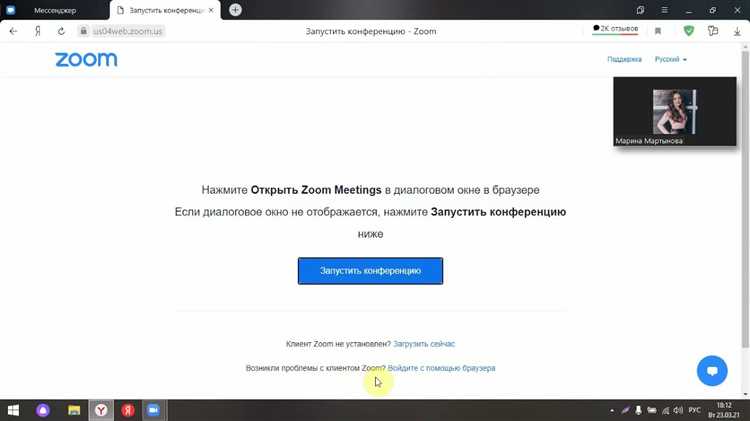Reload the page with refresh icon
Screen dimensions: 750x421
[x=61, y=31]
